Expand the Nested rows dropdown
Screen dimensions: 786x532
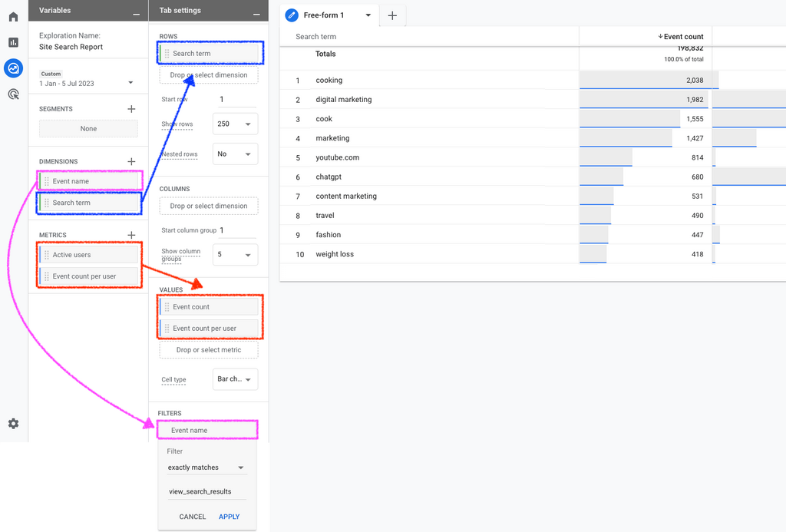click(235, 154)
